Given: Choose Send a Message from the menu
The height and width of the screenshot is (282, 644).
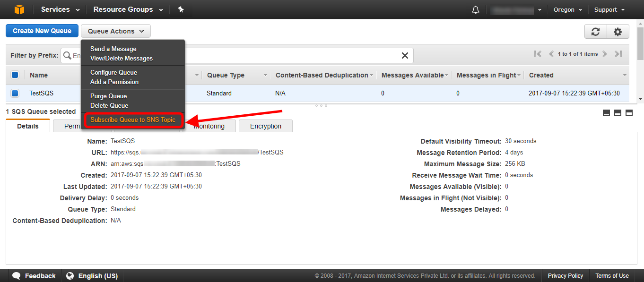Looking at the screenshot, I should tap(113, 49).
